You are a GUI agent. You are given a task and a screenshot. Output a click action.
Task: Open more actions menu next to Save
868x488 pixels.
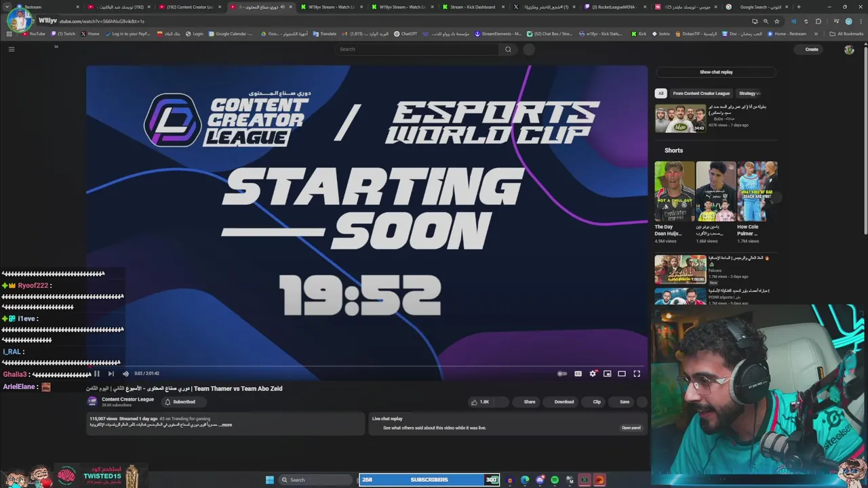642,402
